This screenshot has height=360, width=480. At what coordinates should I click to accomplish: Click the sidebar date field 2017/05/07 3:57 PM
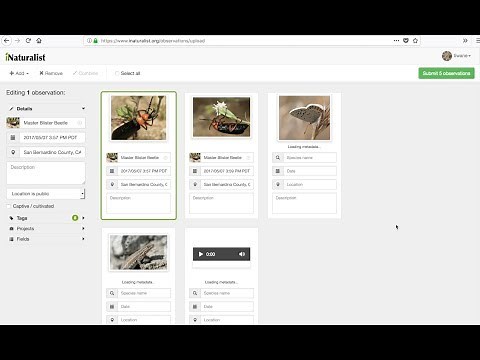[x=52, y=138]
